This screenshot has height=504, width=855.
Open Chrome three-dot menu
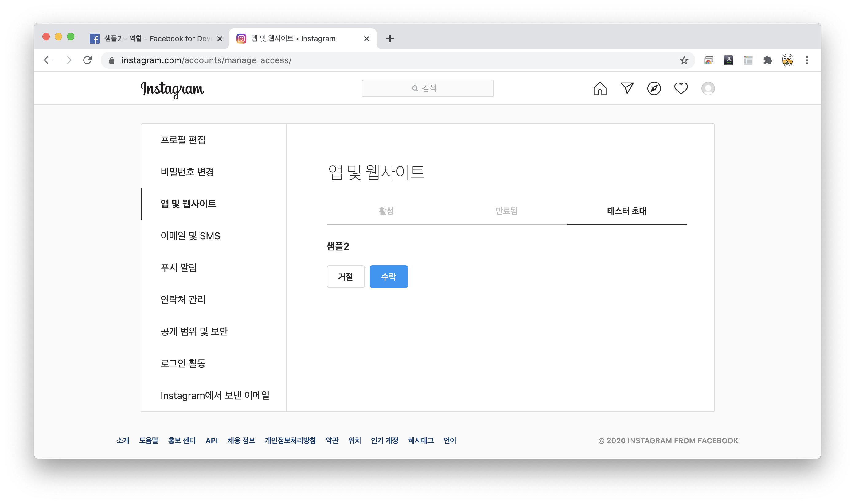tap(807, 60)
